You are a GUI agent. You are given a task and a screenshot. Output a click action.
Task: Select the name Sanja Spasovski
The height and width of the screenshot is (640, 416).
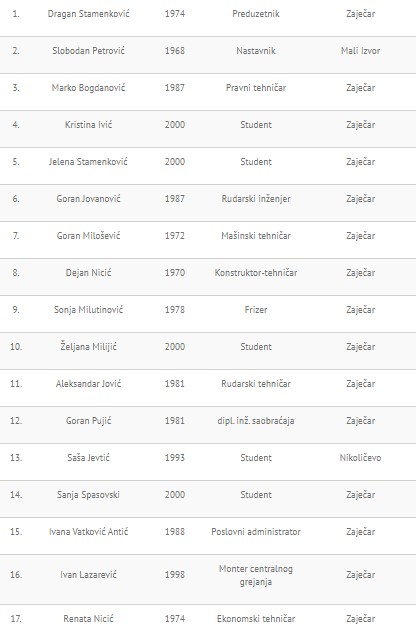click(88, 495)
